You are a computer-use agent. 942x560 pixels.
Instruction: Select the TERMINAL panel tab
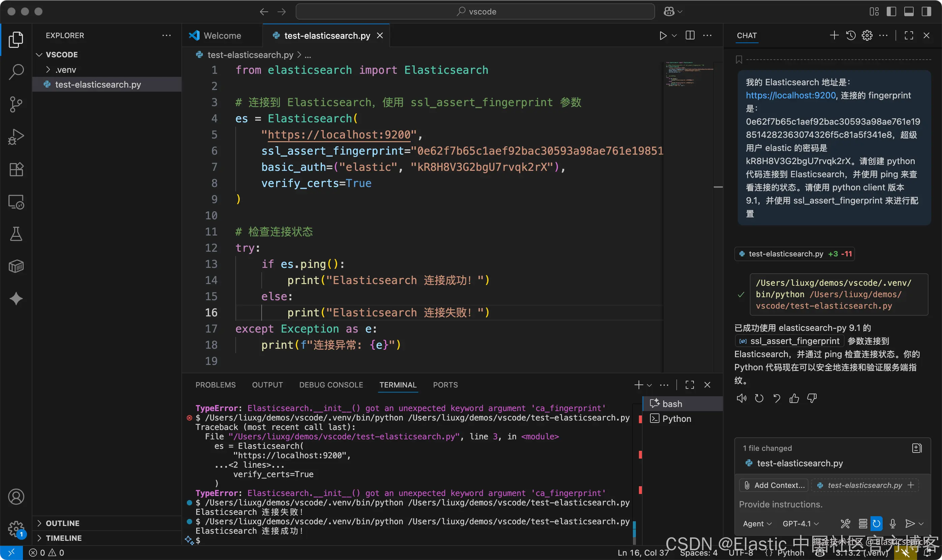398,384
